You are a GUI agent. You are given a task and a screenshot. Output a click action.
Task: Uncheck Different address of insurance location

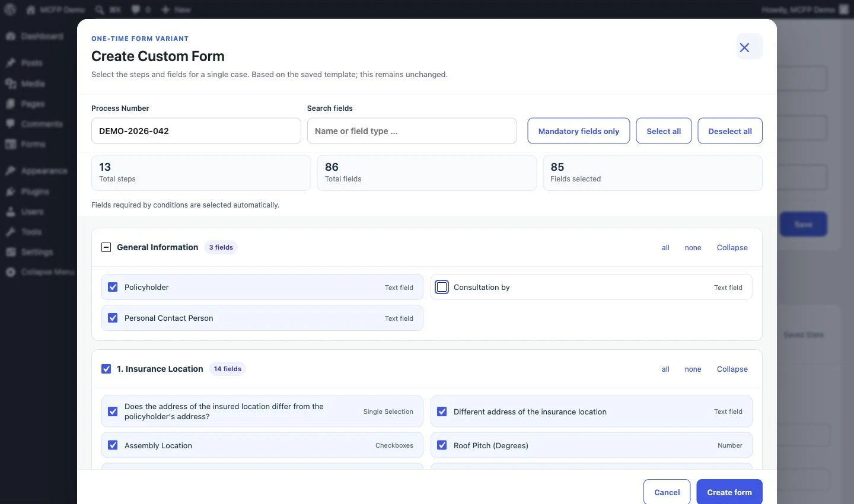point(442,412)
